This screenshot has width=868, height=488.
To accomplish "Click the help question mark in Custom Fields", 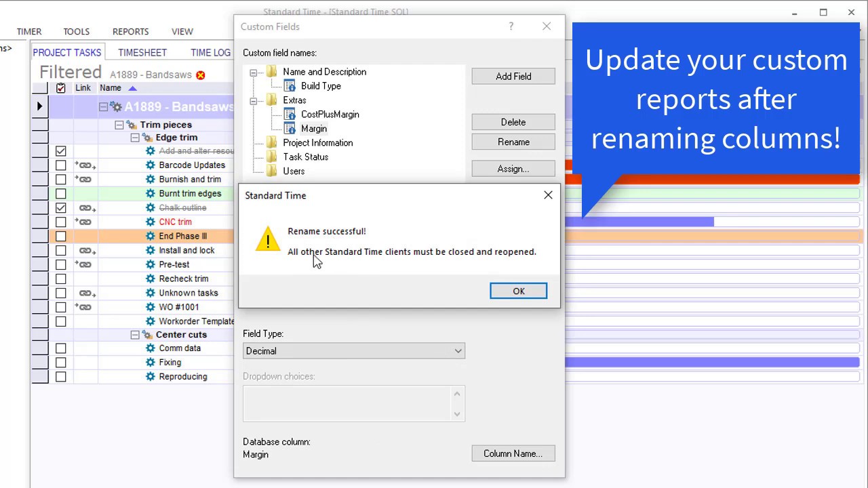I will [511, 26].
